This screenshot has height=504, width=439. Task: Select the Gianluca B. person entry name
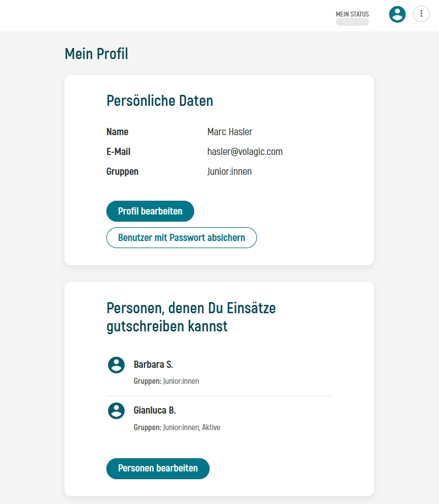point(155,410)
